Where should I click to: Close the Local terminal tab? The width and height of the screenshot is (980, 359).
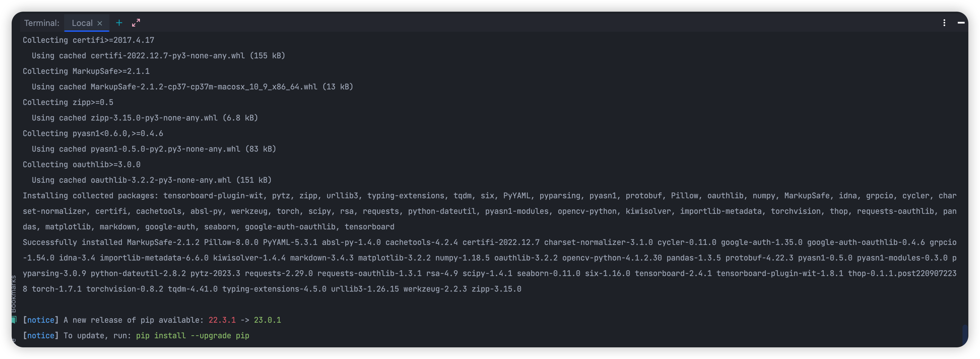click(100, 23)
